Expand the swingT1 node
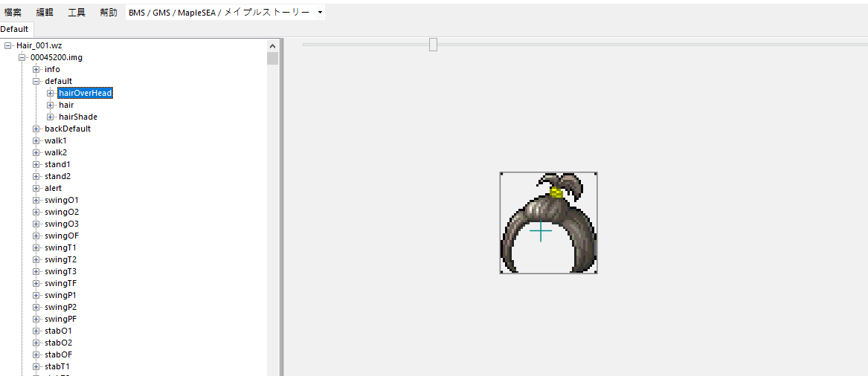868x376 pixels. [36, 247]
